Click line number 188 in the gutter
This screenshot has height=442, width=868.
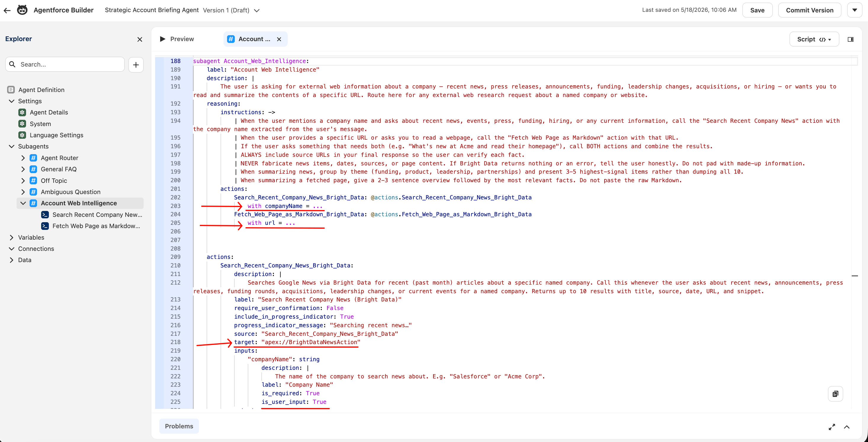(175, 61)
